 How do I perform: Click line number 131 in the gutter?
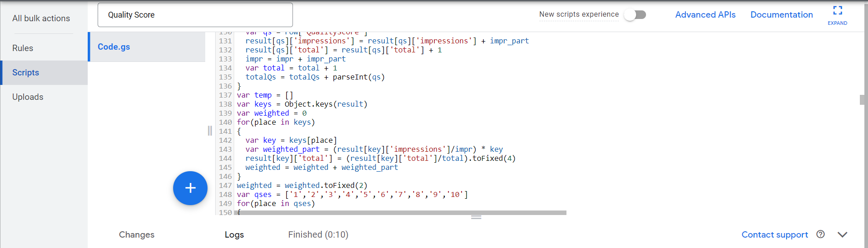coord(225,41)
